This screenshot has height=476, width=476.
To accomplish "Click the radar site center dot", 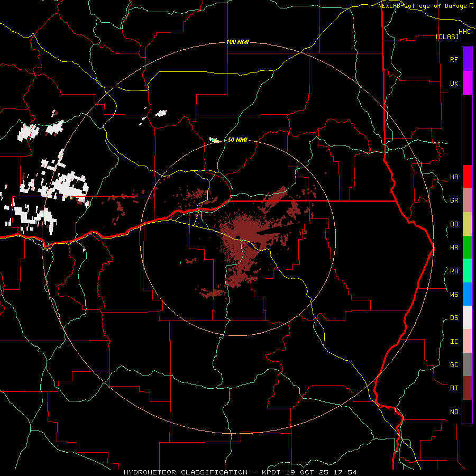I will point(238,237).
